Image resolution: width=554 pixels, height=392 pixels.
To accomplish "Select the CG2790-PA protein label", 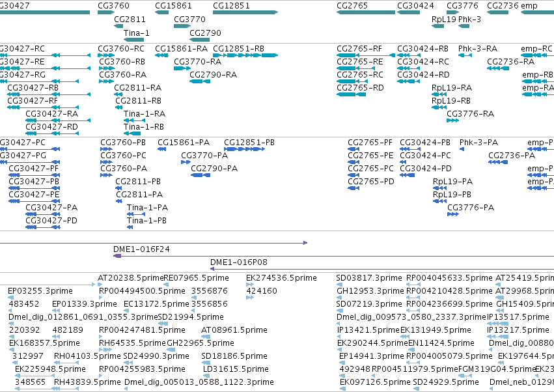I will [x=214, y=169].
